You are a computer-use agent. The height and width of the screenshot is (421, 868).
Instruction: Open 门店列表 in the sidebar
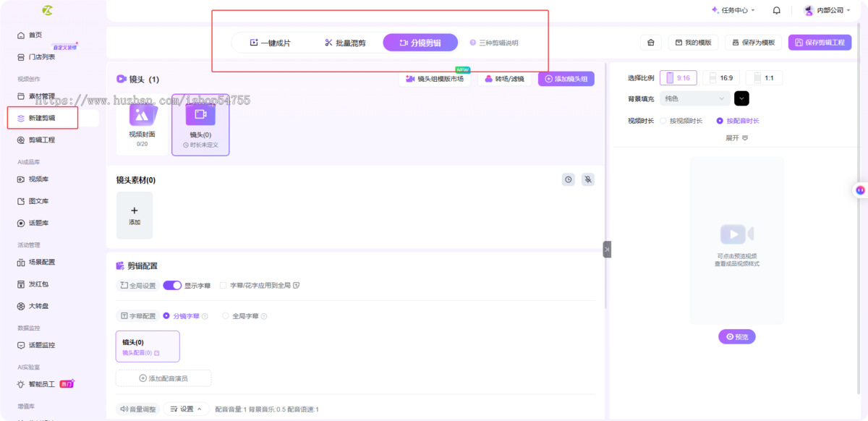point(41,56)
